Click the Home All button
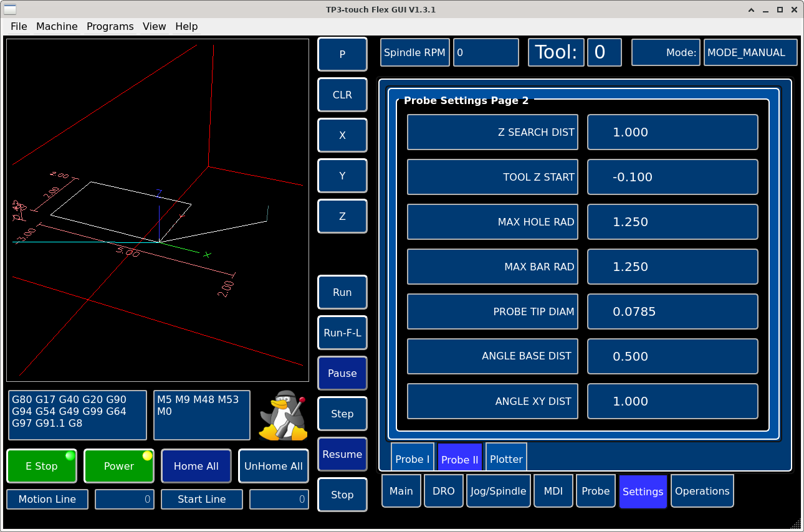This screenshot has width=804, height=532. [196, 466]
